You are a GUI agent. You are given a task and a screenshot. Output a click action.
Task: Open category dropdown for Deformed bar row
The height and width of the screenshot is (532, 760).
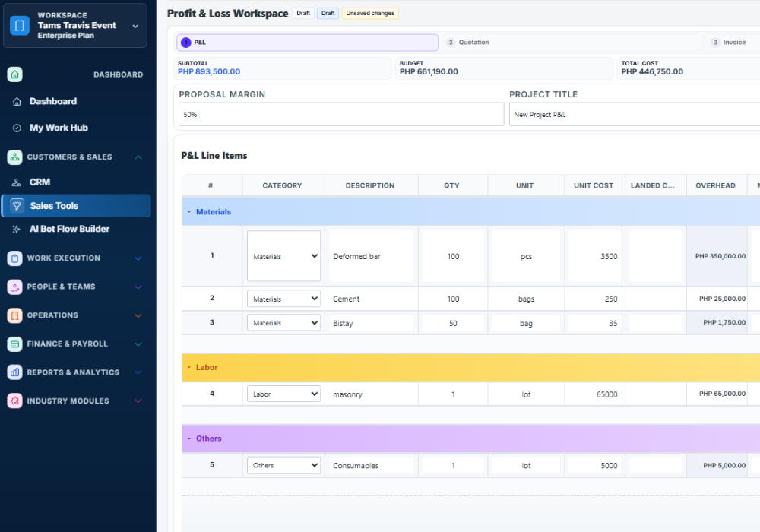click(284, 256)
